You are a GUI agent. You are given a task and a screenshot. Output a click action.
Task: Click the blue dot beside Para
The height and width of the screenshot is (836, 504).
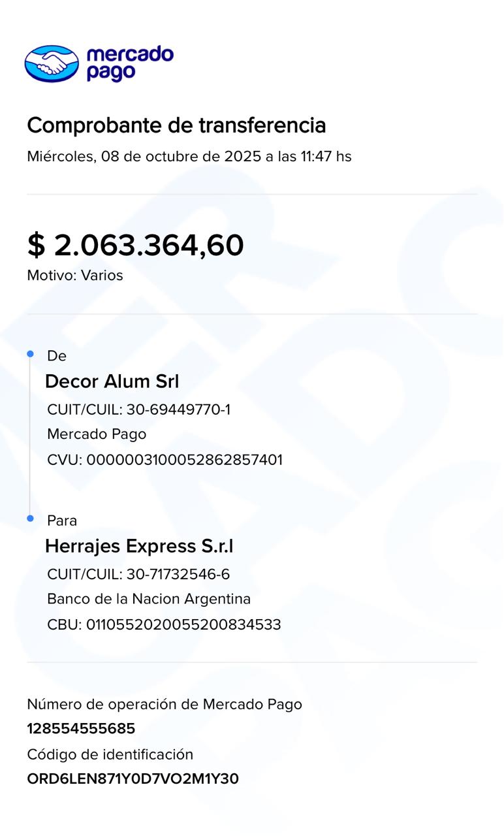coord(30,519)
